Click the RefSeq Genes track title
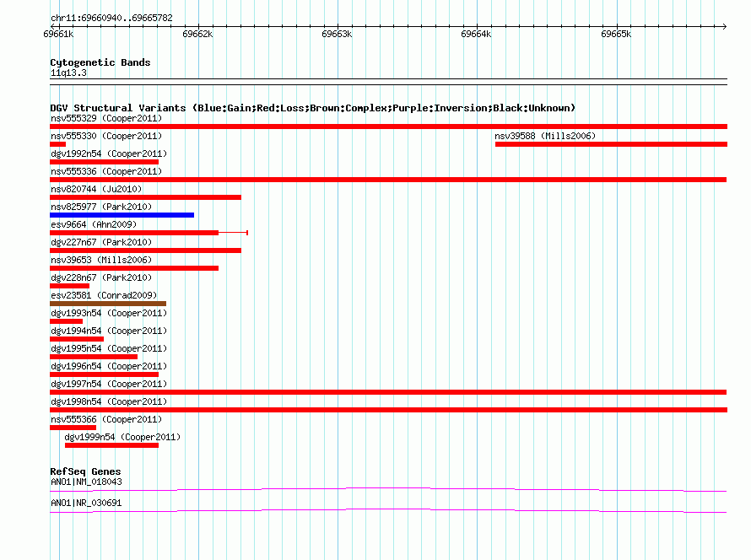Viewport: 751px width, 560px height. pyautogui.click(x=85, y=471)
